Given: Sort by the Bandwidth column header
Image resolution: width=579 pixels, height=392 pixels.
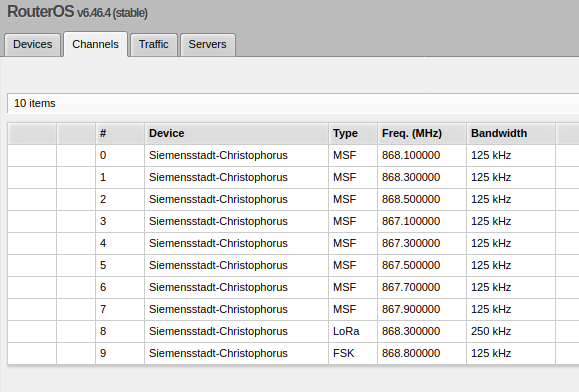Looking at the screenshot, I should (x=511, y=133).
